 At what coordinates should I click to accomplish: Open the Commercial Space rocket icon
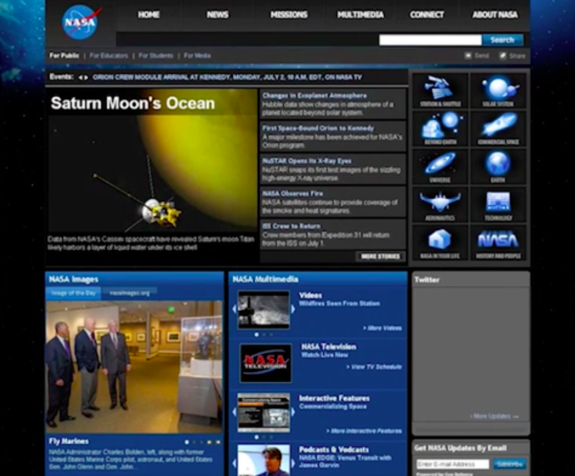click(498, 129)
